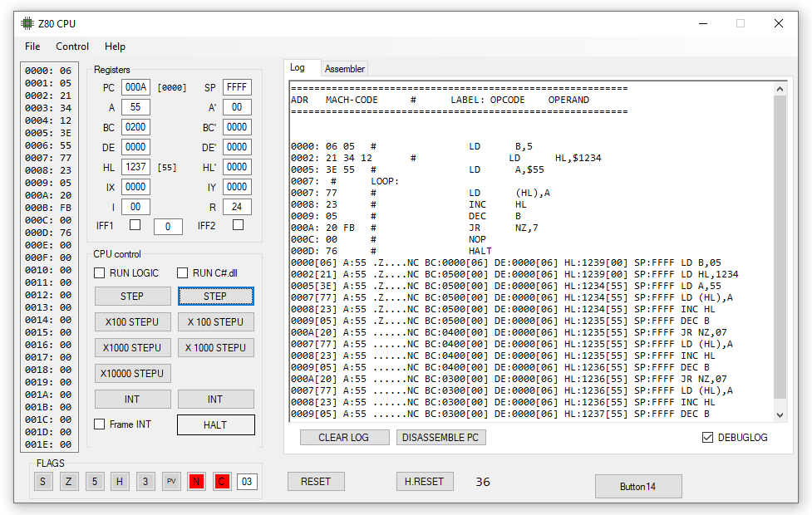
Task: Click the BC register field showing 0200
Action: point(135,127)
